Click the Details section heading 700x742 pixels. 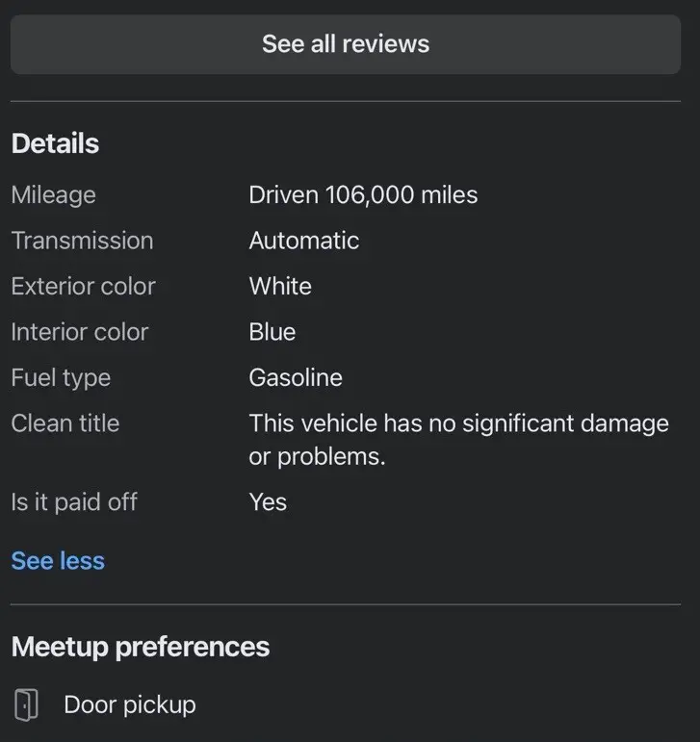pyautogui.click(x=55, y=144)
